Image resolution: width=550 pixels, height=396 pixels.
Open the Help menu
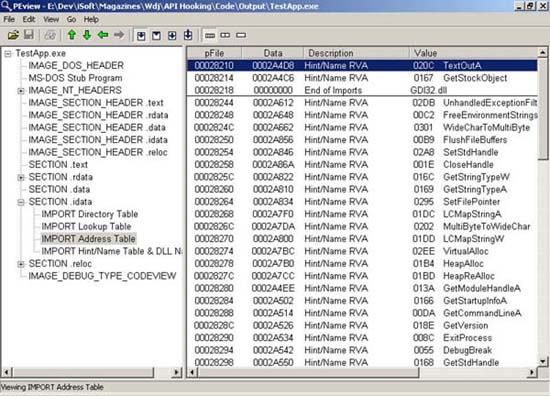point(91,19)
